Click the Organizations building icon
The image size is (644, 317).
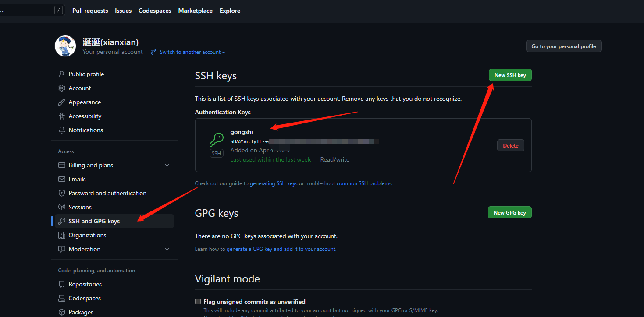coord(62,235)
